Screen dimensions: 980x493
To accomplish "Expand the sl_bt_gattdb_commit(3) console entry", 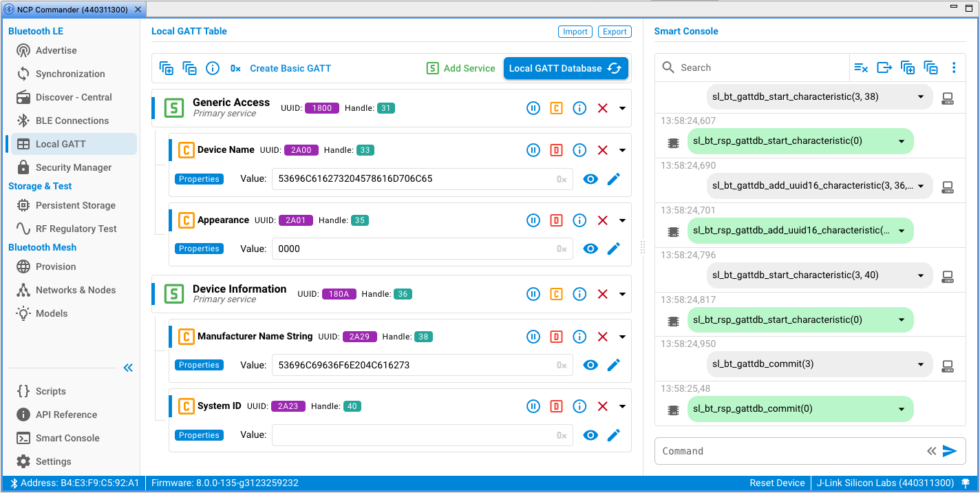I will 921,364.
